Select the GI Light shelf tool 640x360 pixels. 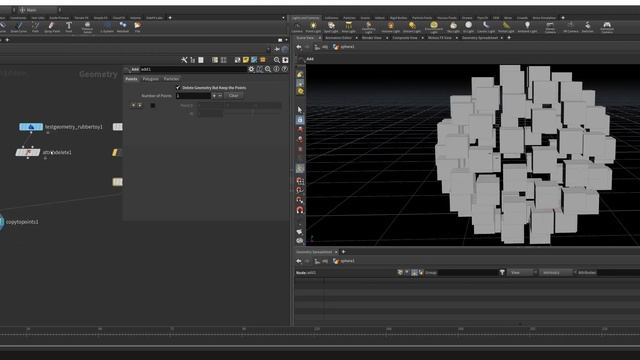(468, 27)
